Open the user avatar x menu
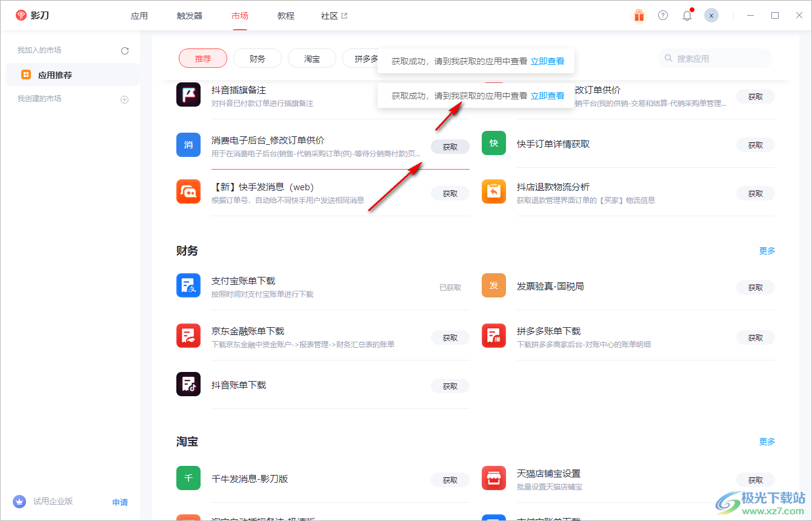The width and height of the screenshot is (812, 521). 711,16
